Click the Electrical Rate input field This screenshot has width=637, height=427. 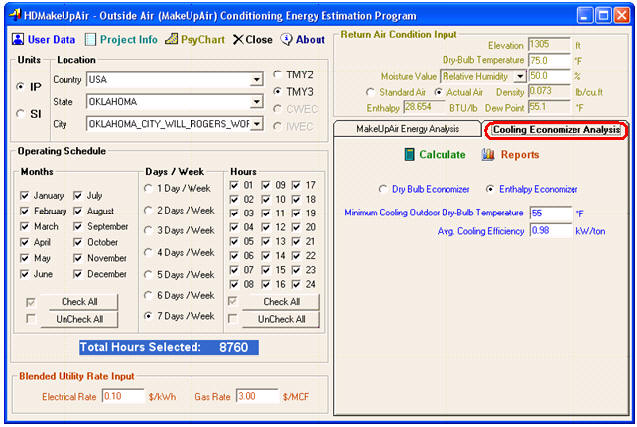coord(123,396)
